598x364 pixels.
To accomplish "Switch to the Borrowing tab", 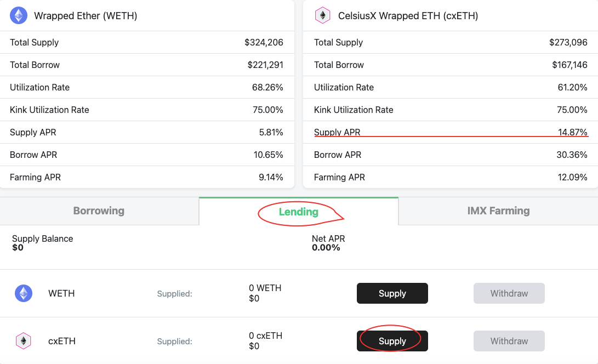I will point(99,211).
